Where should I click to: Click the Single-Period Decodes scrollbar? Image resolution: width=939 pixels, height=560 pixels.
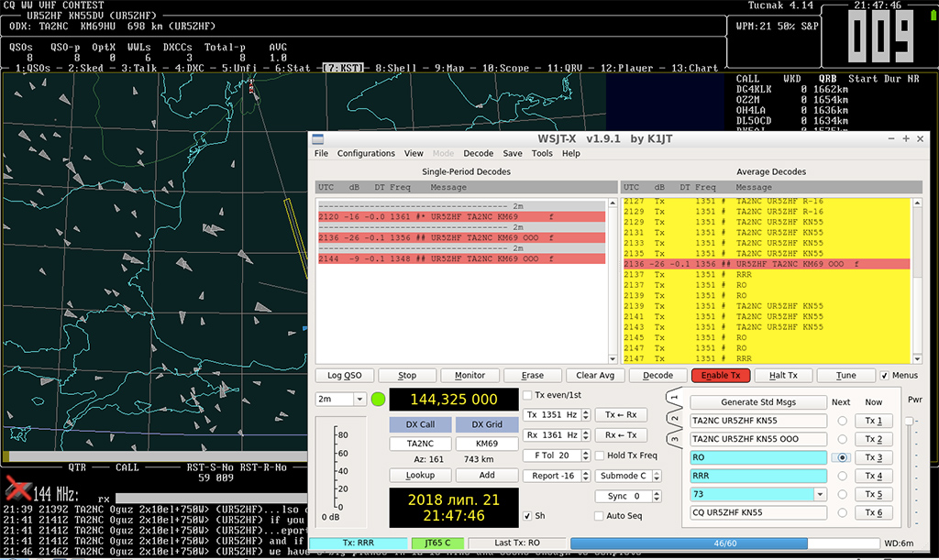613,281
